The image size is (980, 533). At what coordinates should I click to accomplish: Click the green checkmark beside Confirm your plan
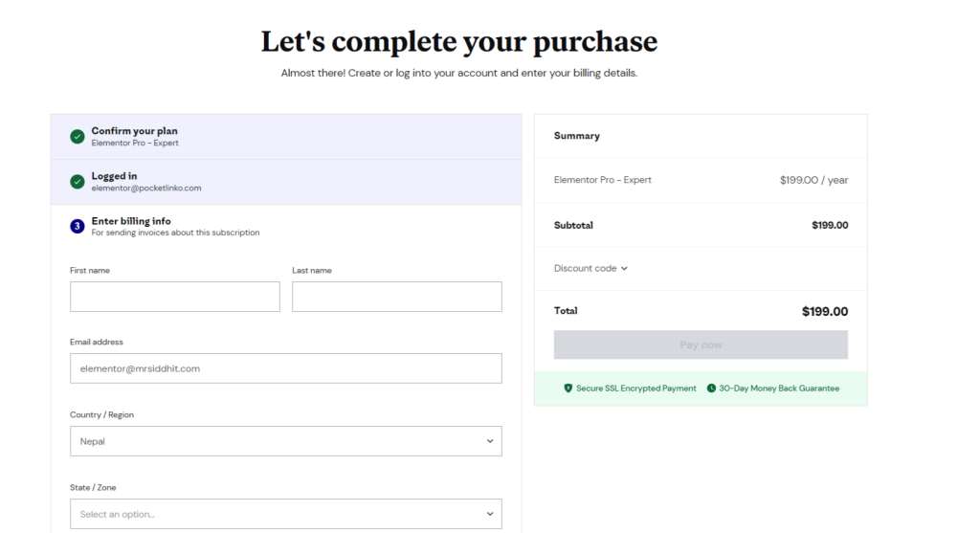(x=77, y=136)
